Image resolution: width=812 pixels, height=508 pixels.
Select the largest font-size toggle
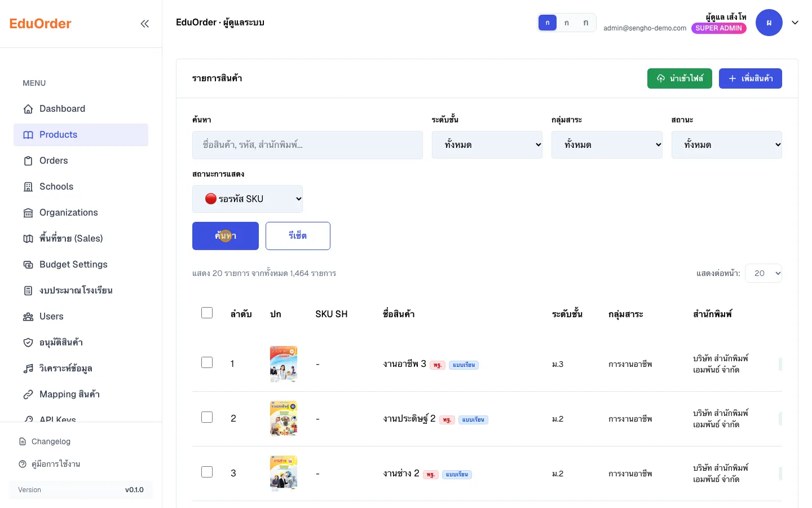(586, 23)
